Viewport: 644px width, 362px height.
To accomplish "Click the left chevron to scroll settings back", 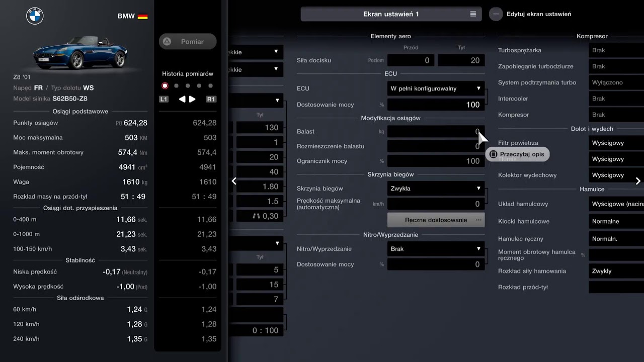I will pyautogui.click(x=234, y=181).
